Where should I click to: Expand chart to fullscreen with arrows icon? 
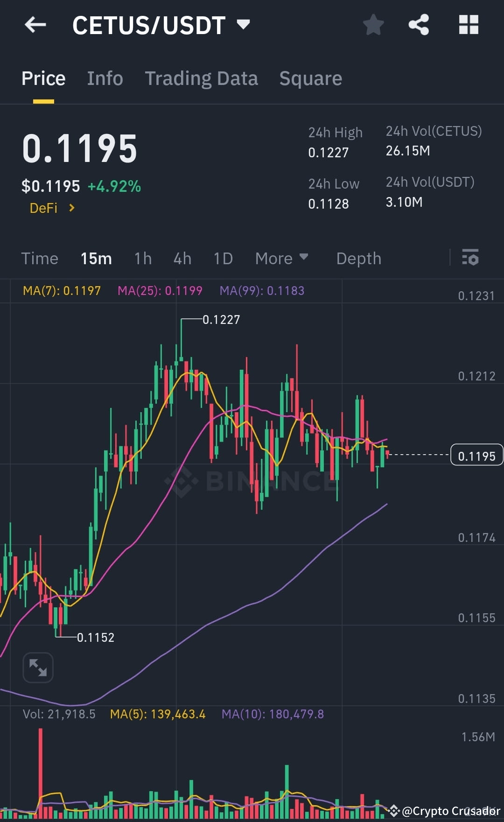38,667
